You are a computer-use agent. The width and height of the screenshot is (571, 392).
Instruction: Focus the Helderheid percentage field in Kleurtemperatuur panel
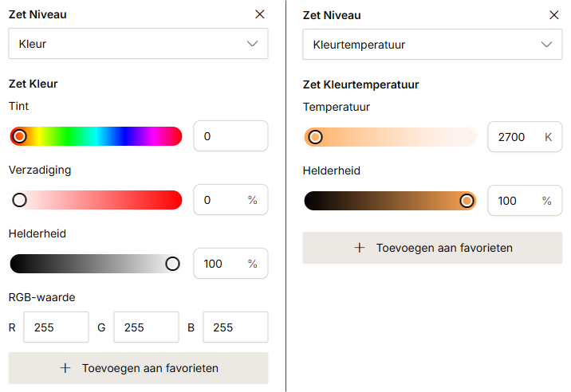(x=525, y=201)
